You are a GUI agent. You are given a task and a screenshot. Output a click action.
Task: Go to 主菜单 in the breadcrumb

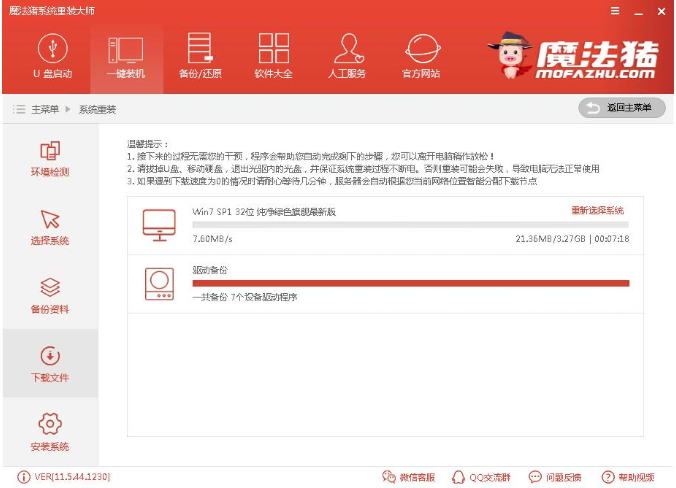pyautogui.click(x=45, y=109)
